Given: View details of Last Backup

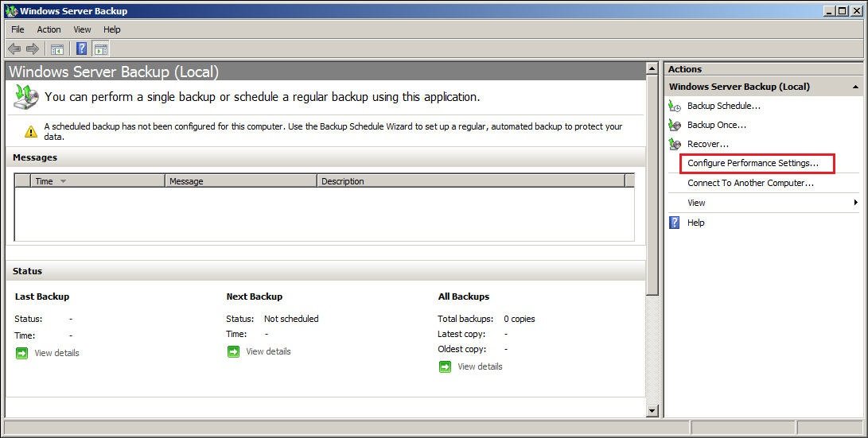Looking at the screenshot, I should tap(56, 353).
